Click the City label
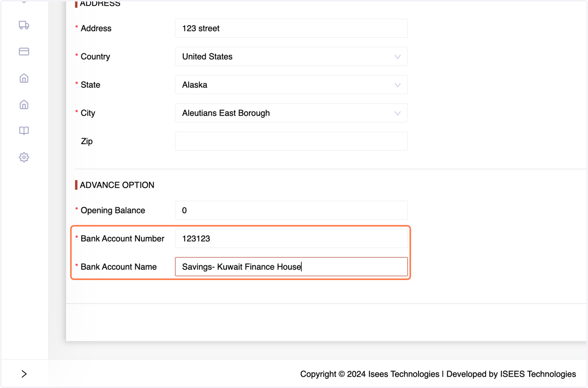588x388 pixels. click(88, 113)
